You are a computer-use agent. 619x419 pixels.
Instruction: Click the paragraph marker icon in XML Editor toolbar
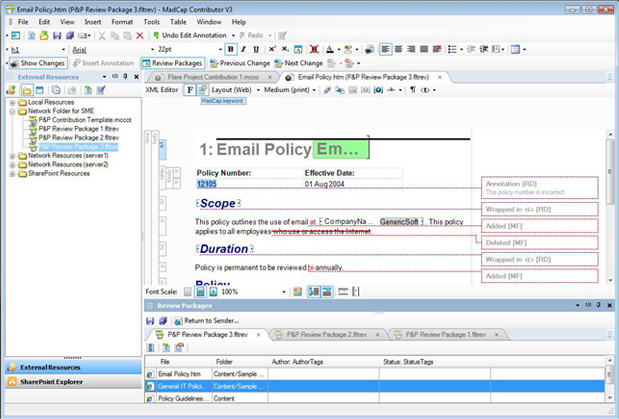tap(413, 90)
